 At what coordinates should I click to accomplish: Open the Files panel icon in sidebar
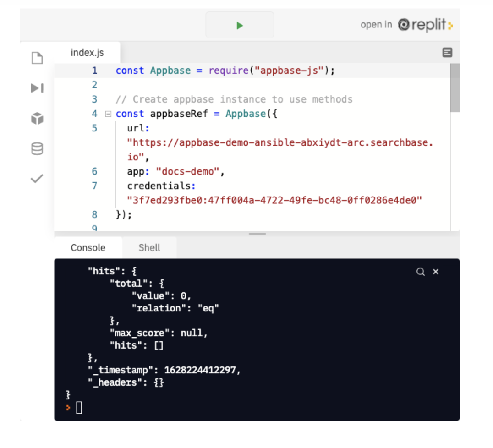tap(37, 58)
